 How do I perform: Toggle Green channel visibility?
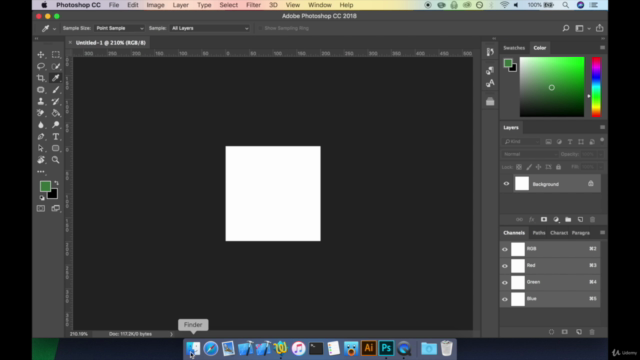click(505, 282)
